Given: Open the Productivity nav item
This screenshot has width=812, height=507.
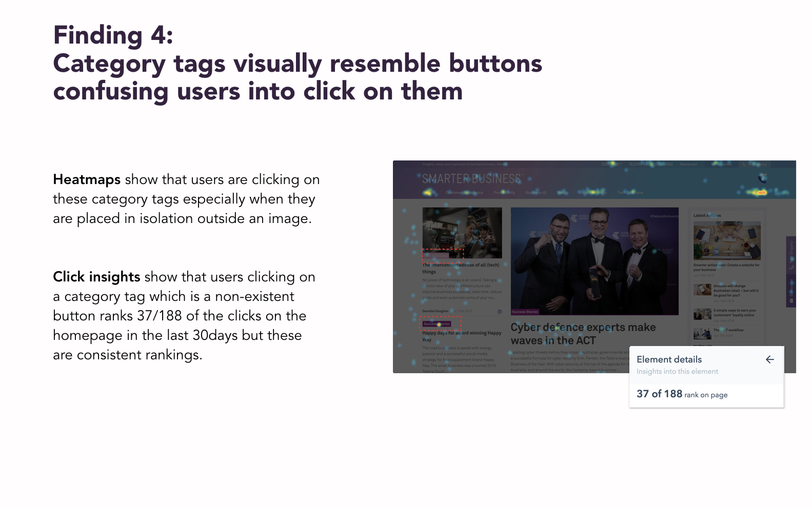Looking at the screenshot, I should click(x=504, y=193).
